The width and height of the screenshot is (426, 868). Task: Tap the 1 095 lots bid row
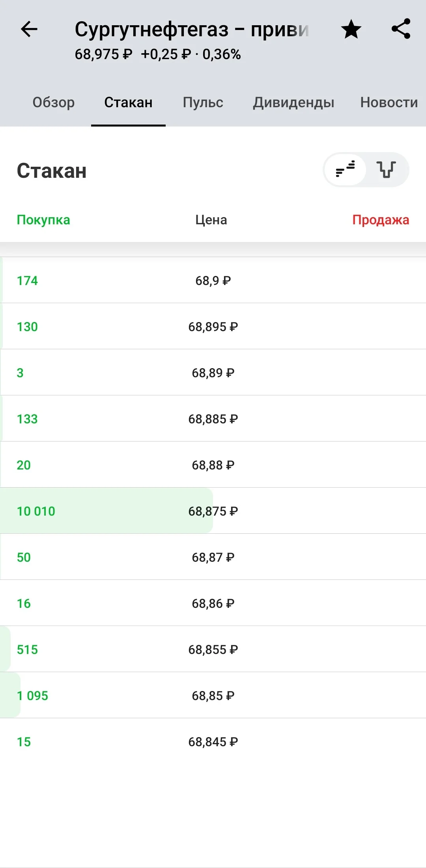213,695
